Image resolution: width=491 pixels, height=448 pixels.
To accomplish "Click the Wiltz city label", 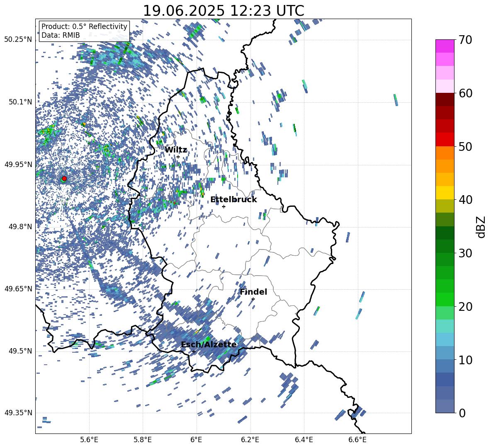I will pyautogui.click(x=176, y=150).
